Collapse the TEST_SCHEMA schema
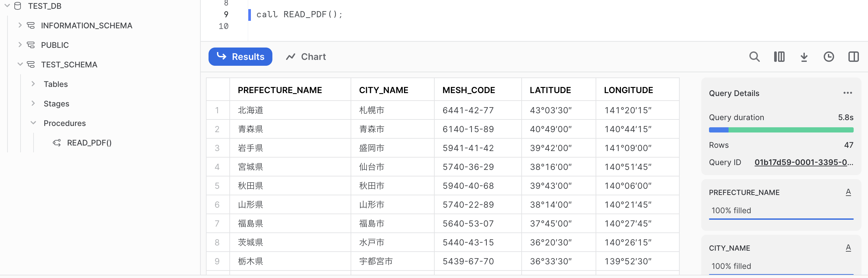868x278 pixels. [x=20, y=64]
